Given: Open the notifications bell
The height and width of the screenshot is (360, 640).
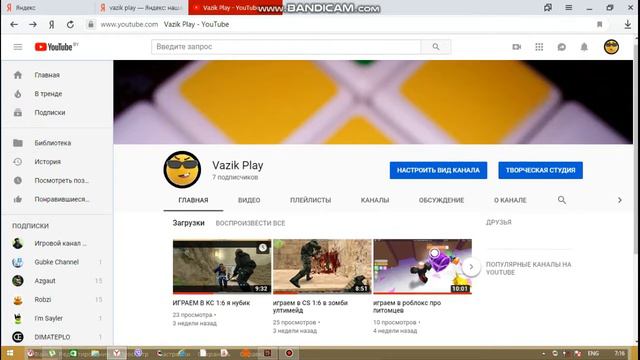Looking at the screenshot, I should tap(584, 47).
